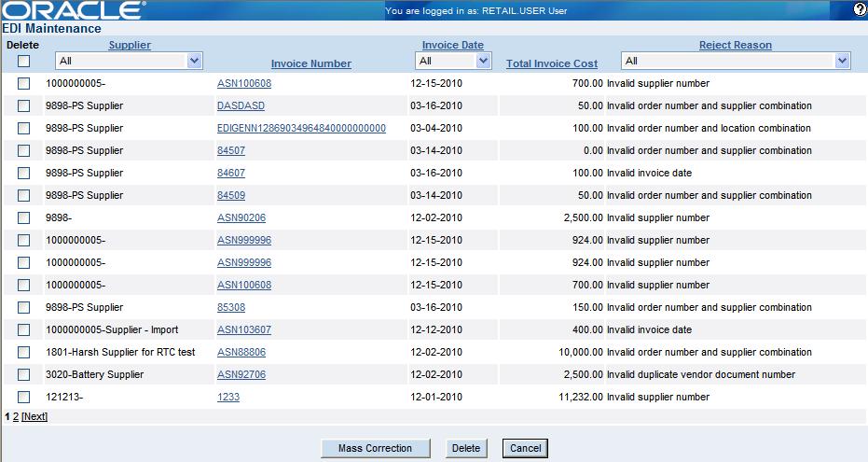Viewport: 868px width, 462px height.
Task: Open invoice ASN103607
Action: coord(244,329)
